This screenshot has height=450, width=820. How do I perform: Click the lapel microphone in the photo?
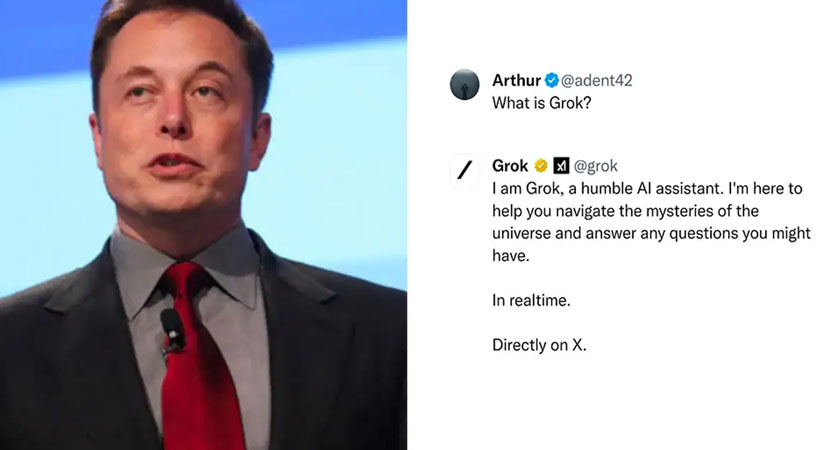[x=172, y=329]
